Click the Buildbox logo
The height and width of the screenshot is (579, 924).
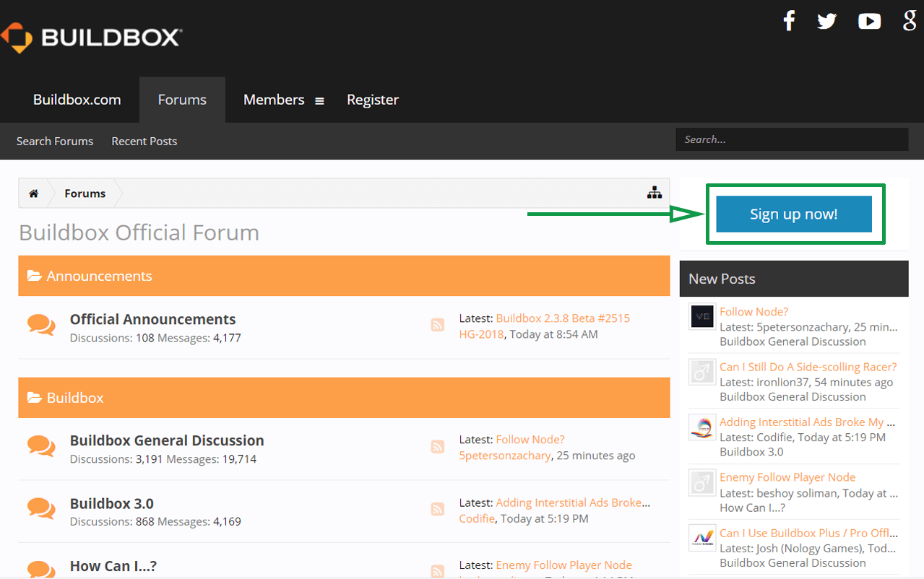pyautogui.click(x=91, y=38)
